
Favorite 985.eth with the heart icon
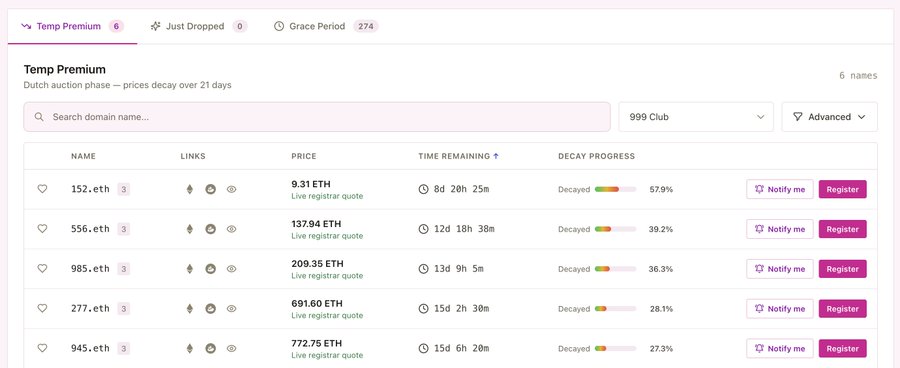coord(42,269)
